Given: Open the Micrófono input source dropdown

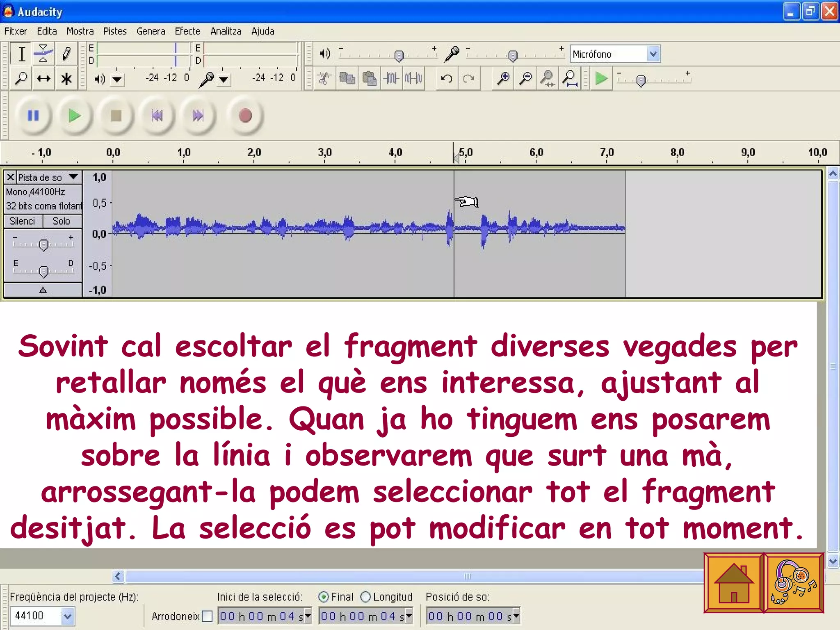Looking at the screenshot, I should 653,54.
